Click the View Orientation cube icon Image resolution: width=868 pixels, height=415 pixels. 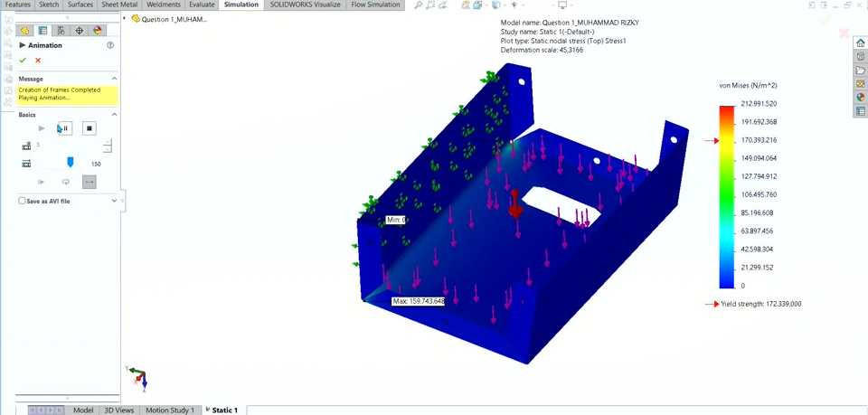coord(477,5)
